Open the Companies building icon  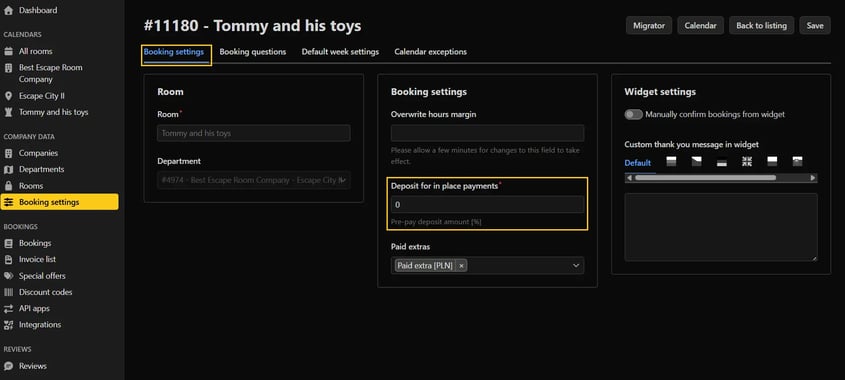point(8,153)
